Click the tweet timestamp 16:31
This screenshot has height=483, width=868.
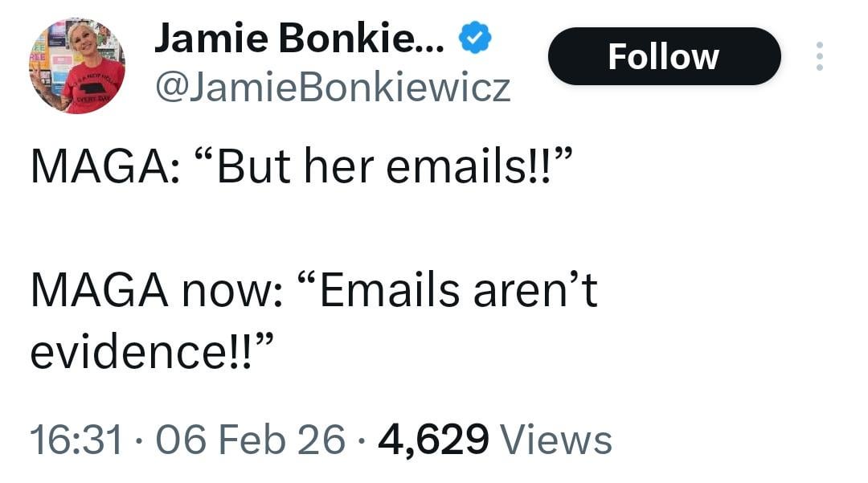76,440
